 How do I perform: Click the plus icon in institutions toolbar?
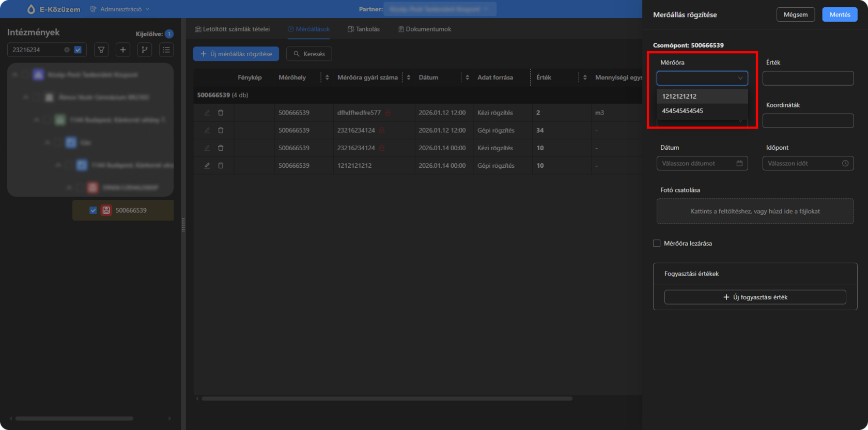point(123,50)
